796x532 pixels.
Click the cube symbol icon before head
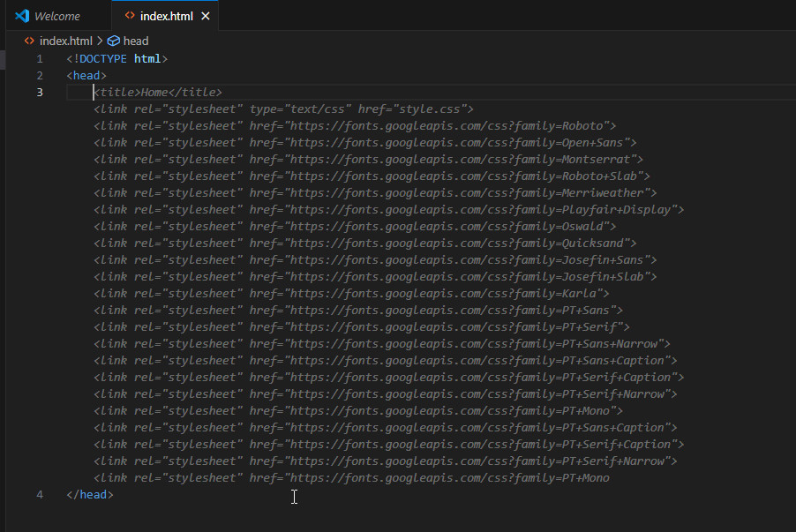point(114,41)
